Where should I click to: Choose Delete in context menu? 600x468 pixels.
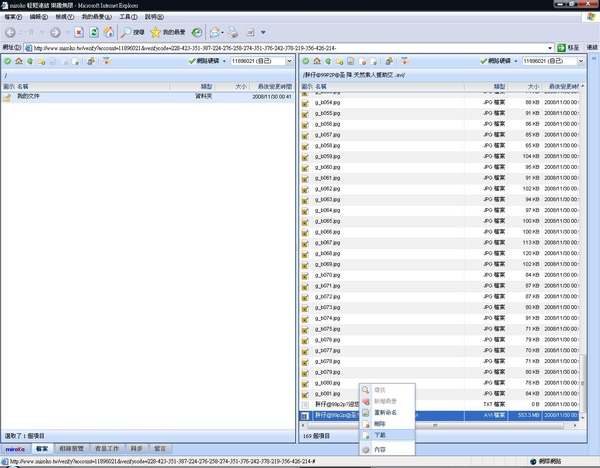pyautogui.click(x=387, y=424)
